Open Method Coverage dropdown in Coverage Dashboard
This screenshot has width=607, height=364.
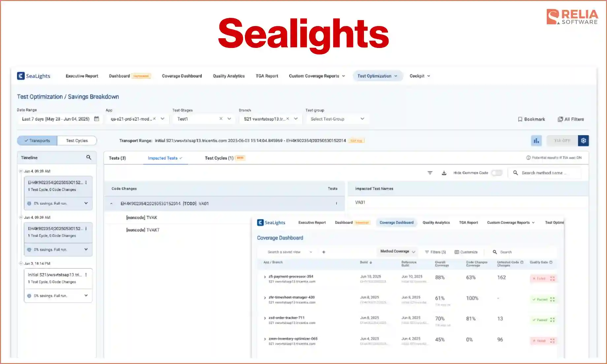click(x=397, y=252)
